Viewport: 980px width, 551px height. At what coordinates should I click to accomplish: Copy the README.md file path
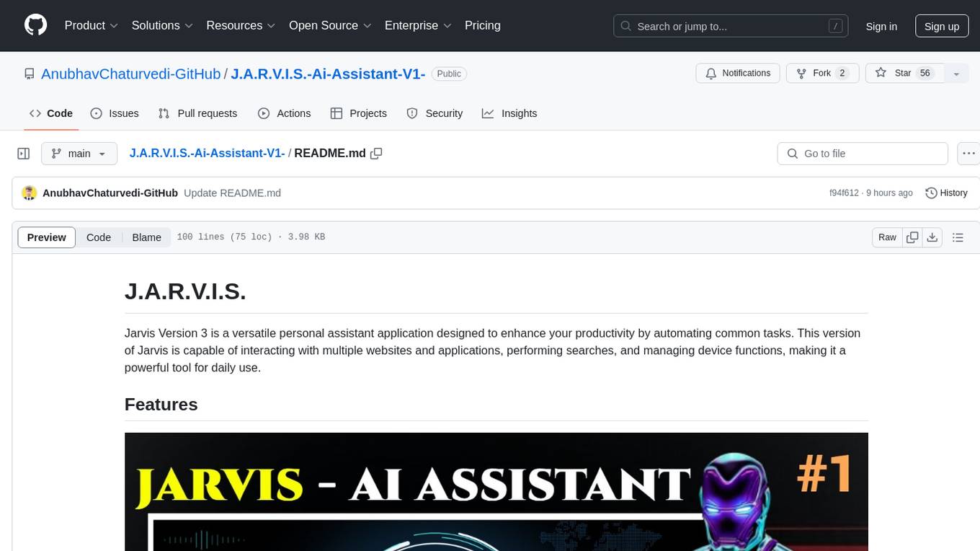tap(376, 154)
